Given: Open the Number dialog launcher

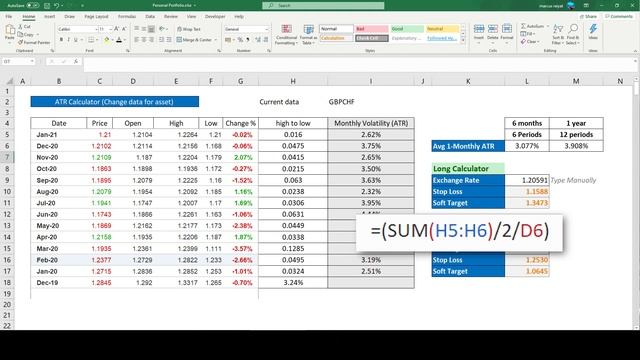Looking at the screenshot, I should coord(269,51).
